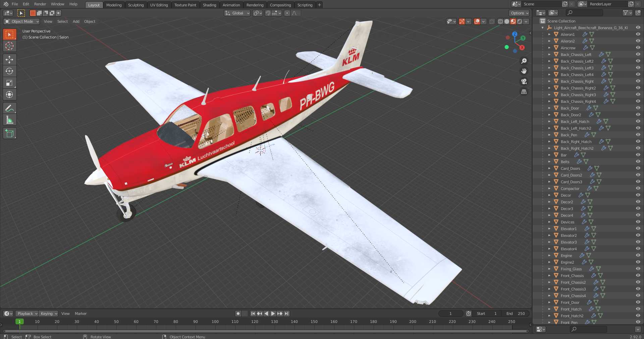Expand the Devices tree item
The height and width of the screenshot is (339, 644).
click(549, 222)
